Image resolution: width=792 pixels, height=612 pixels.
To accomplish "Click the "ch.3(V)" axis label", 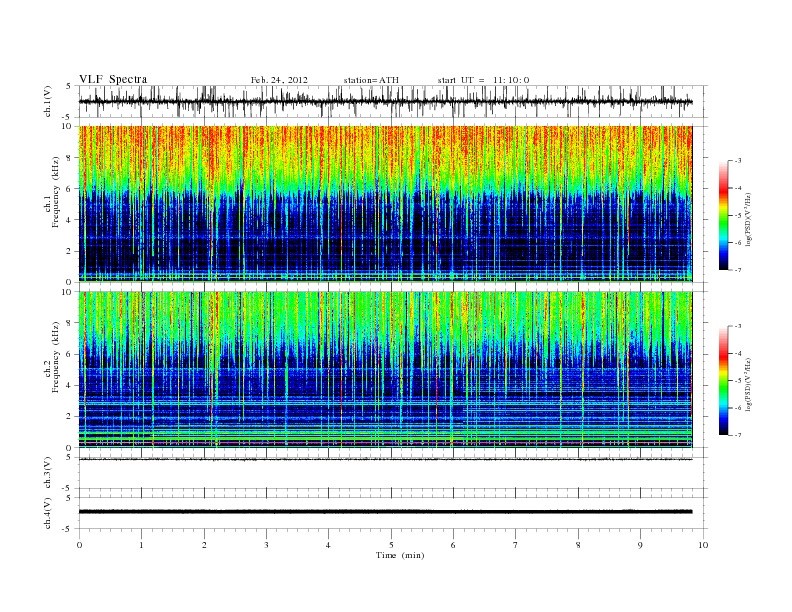I will (48, 473).
